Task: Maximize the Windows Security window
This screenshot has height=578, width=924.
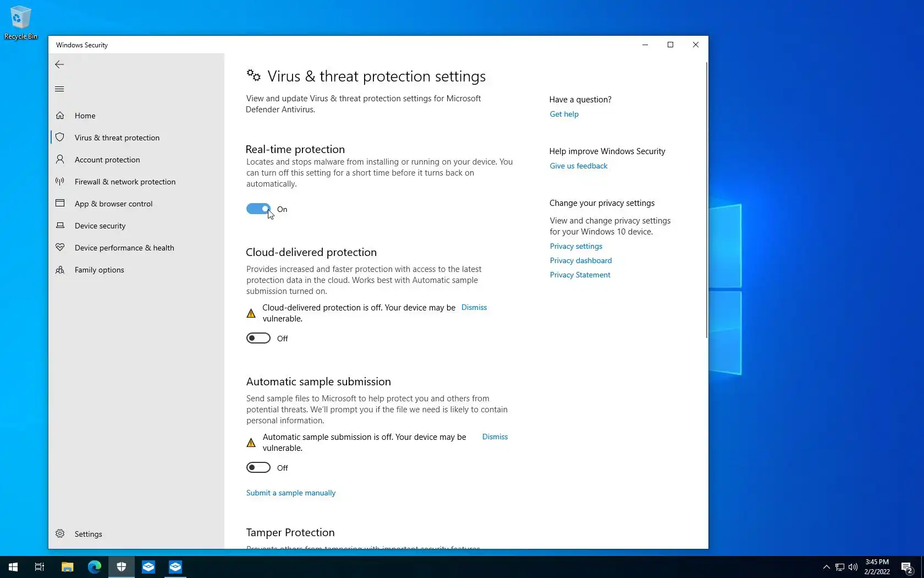Action: pyautogui.click(x=670, y=45)
